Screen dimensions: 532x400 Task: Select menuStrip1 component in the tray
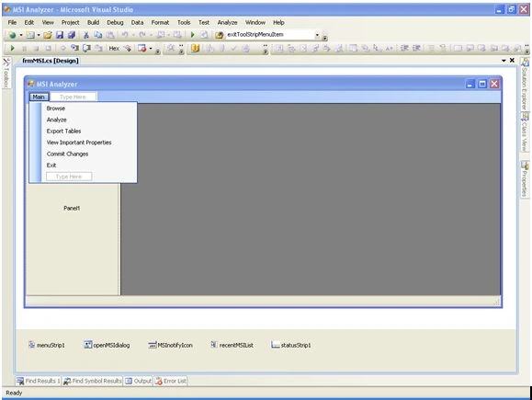(47, 345)
